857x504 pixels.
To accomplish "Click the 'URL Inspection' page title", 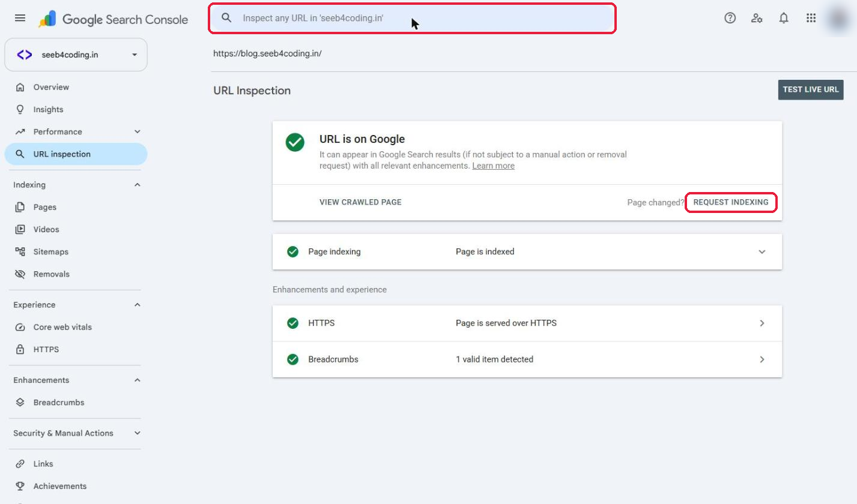I will (x=252, y=91).
